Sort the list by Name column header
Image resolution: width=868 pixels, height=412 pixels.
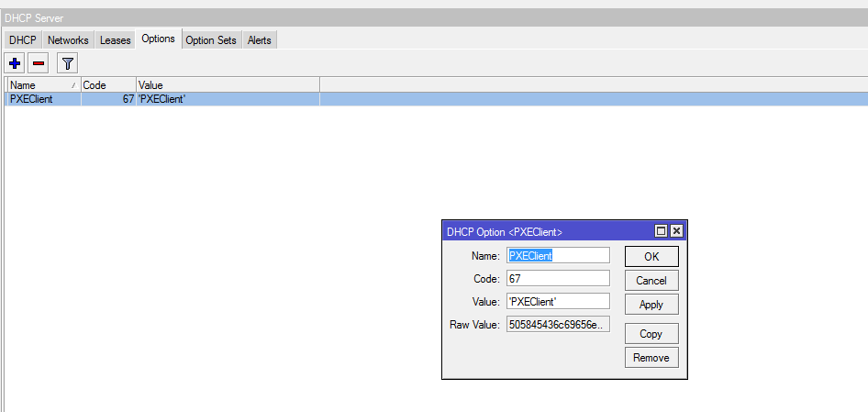tap(43, 85)
